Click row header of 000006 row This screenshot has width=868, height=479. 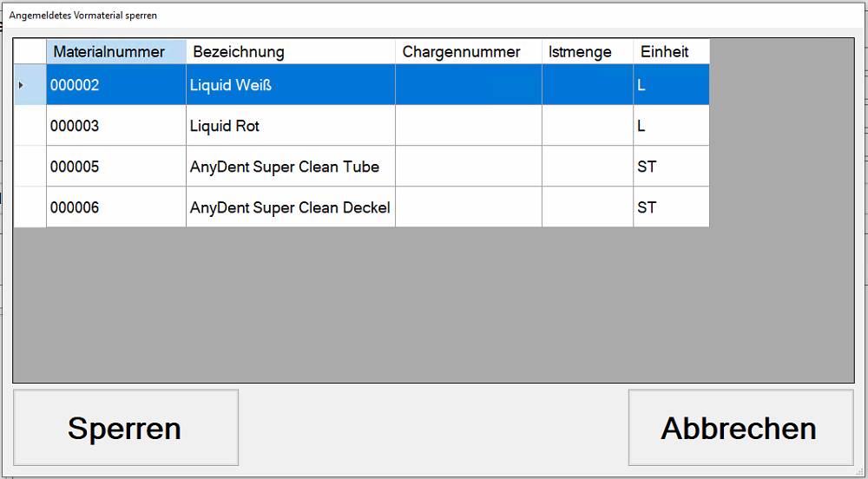click(30, 207)
